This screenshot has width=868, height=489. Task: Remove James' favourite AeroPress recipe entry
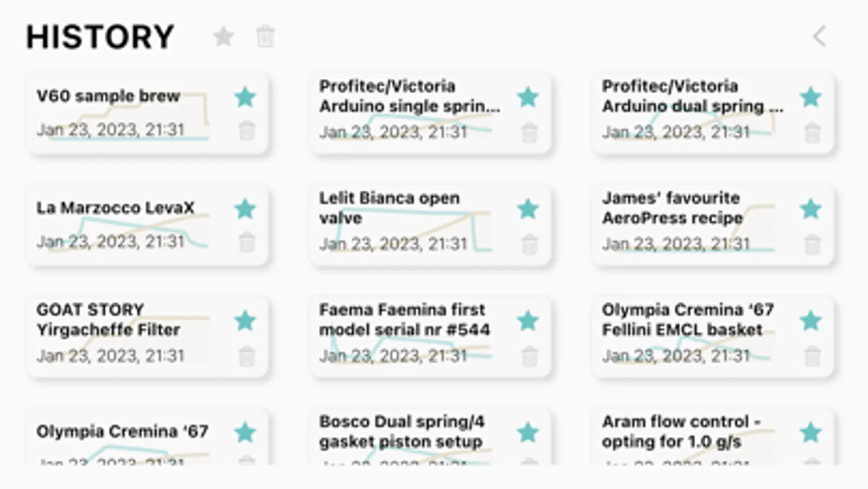coord(812,244)
